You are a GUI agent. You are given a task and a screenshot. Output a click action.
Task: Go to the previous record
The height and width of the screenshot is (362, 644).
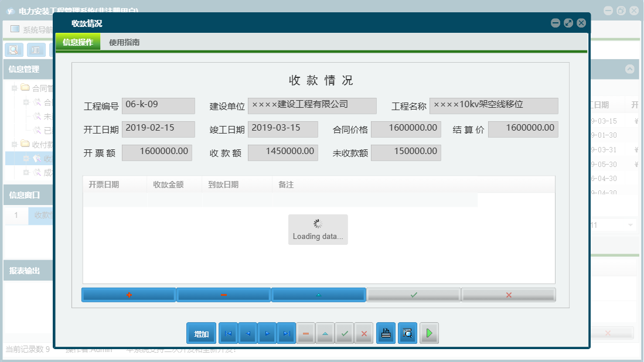247,333
